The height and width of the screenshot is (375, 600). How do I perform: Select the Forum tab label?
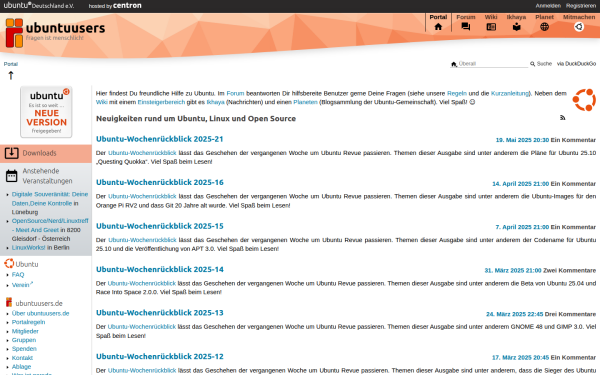(466, 17)
